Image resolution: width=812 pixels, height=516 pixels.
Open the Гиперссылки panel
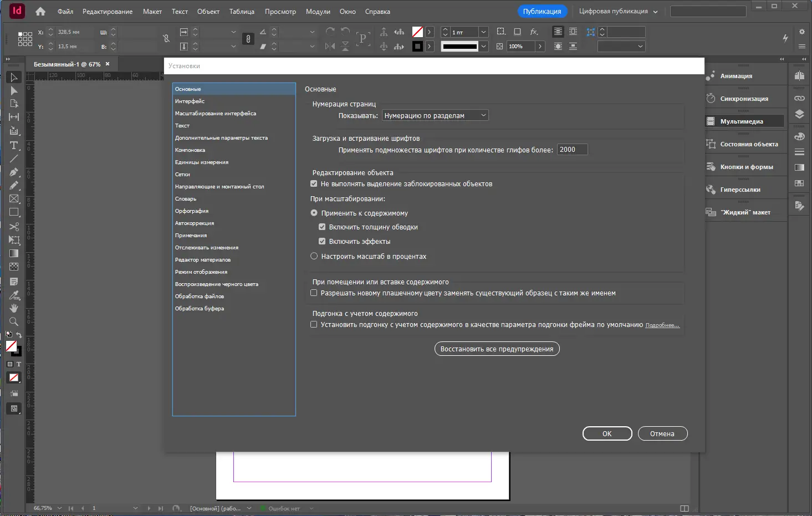point(745,190)
